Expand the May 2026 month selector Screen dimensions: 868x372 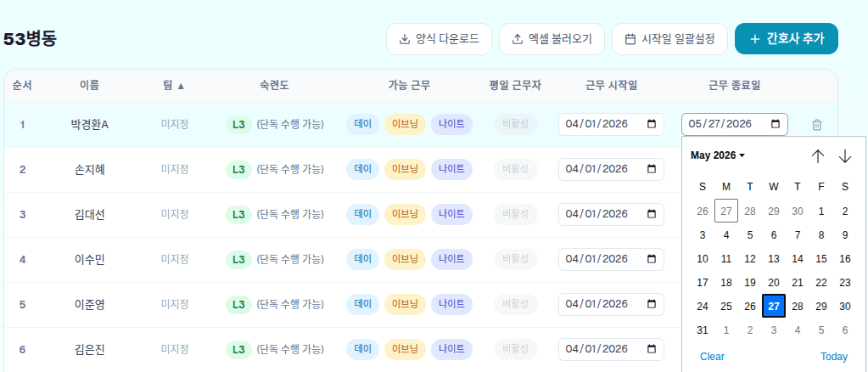click(x=718, y=155)
